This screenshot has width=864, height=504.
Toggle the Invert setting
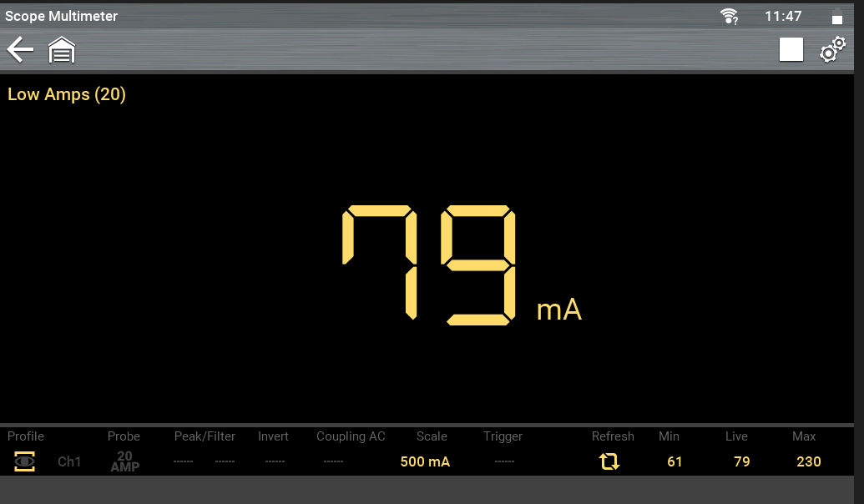click(275, 461)
